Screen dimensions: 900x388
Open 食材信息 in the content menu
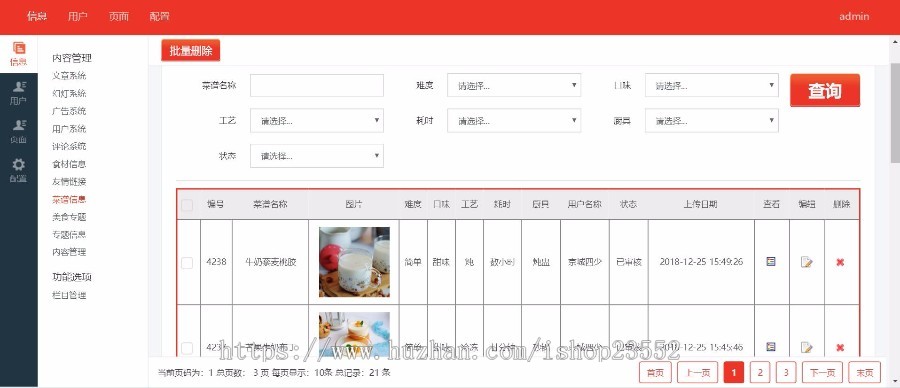[69, 164]
